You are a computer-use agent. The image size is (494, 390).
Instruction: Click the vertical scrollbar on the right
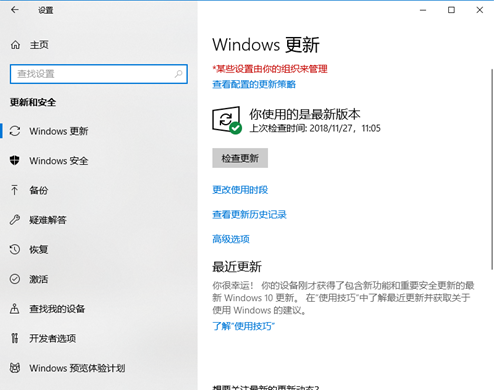492,169
